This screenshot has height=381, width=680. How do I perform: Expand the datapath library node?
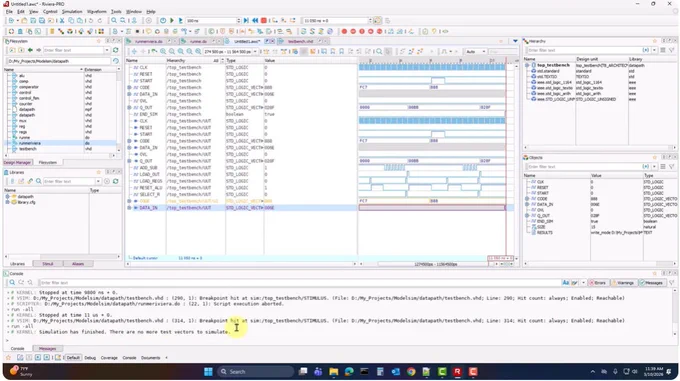pyautogui.click(x=7, y=196)
